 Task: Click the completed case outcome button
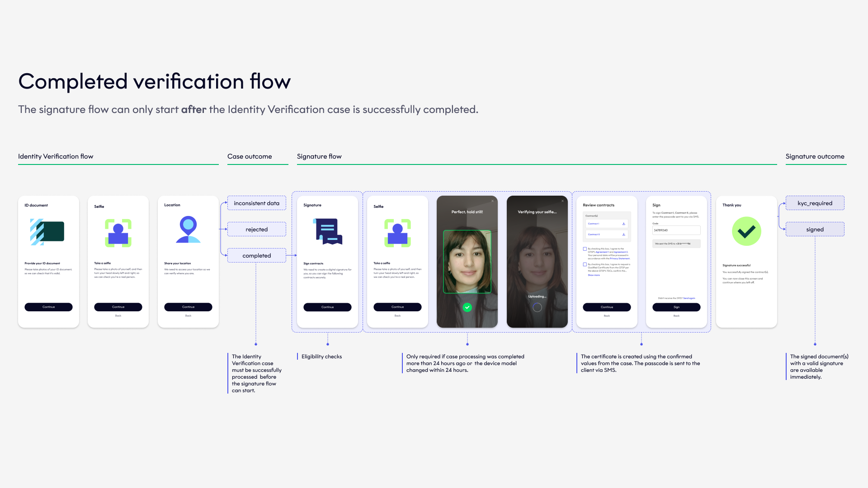point(256,255)
